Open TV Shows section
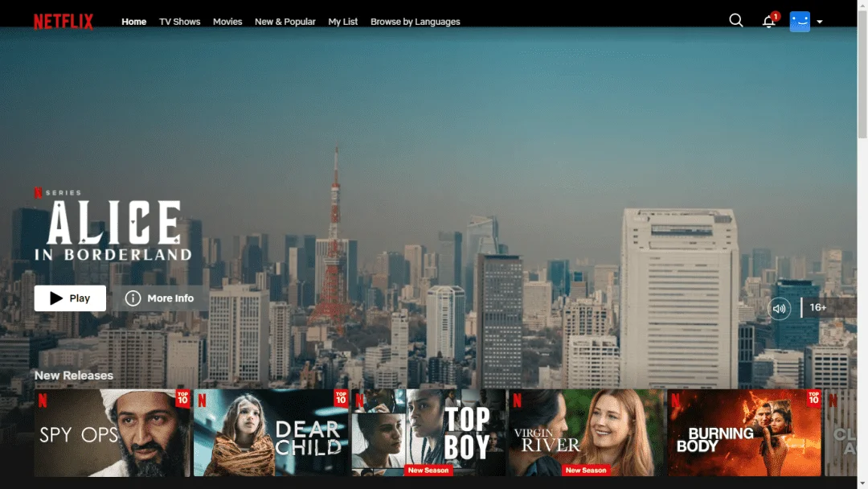 (x=180, y=22)
